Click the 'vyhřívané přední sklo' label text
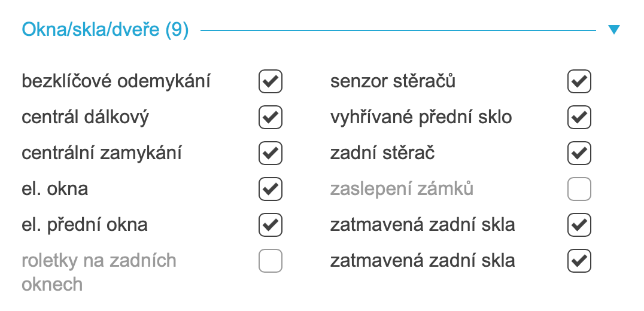Viewport: 644px width, 311px height. [421, 117]
